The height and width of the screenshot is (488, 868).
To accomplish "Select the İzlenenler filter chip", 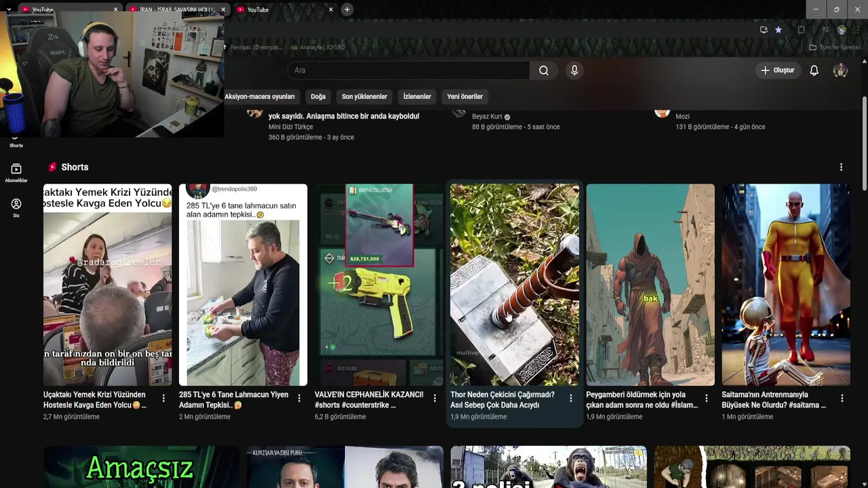I will 417,96.
